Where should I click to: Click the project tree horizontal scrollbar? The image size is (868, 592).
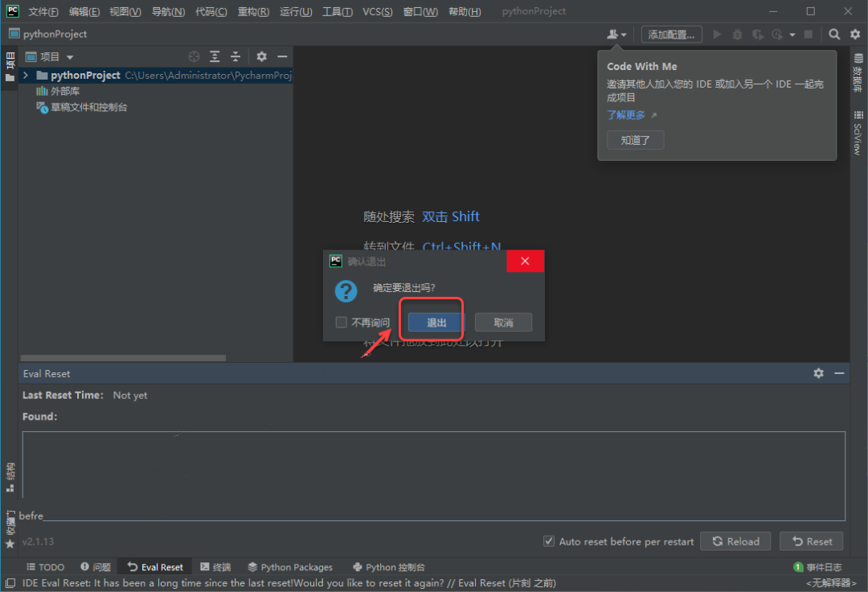click(123, 358)
